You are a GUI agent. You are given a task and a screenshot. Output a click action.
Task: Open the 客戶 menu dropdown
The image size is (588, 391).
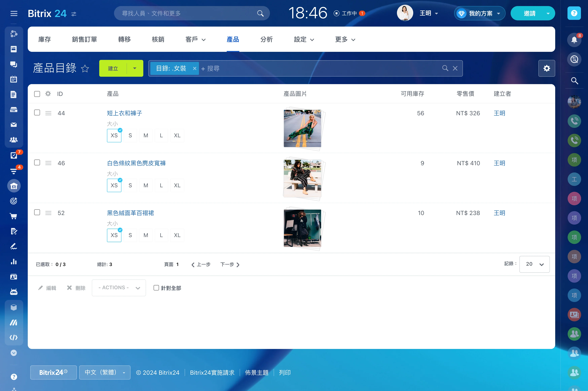coord(196,39)
